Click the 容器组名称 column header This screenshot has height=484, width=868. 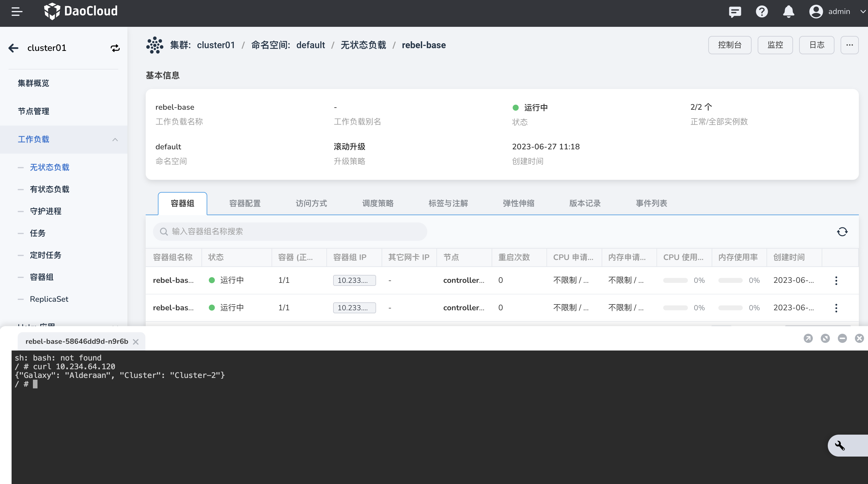click(173, 257)
